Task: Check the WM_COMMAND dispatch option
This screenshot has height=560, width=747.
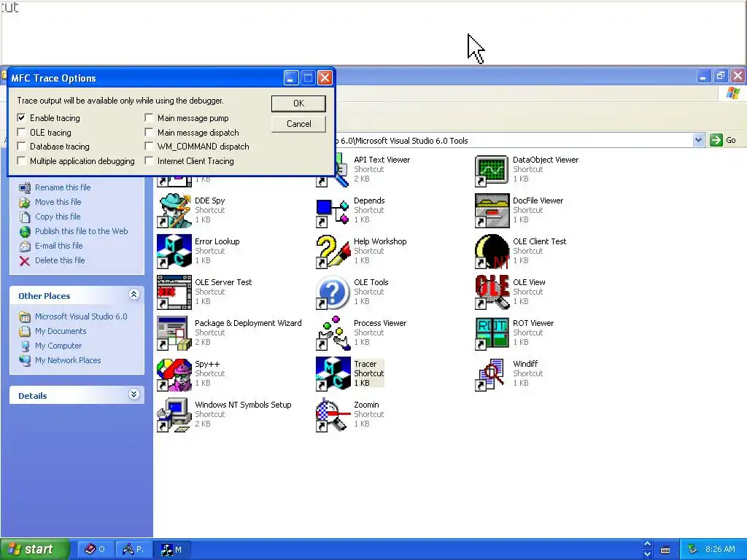Action: click(x=149, y=146)
